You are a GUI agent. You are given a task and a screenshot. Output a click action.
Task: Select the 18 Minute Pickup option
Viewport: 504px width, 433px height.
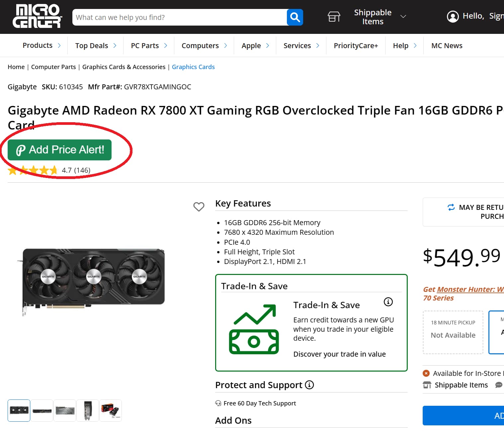453,332
